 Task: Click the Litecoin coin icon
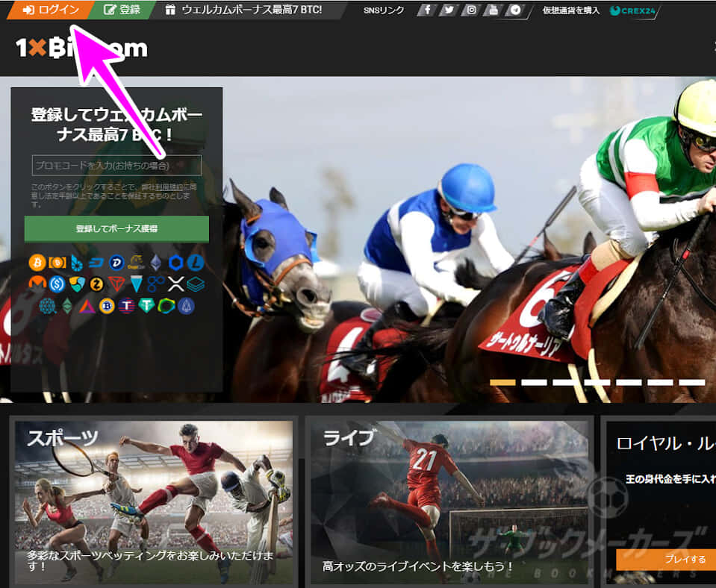point(195,263)
